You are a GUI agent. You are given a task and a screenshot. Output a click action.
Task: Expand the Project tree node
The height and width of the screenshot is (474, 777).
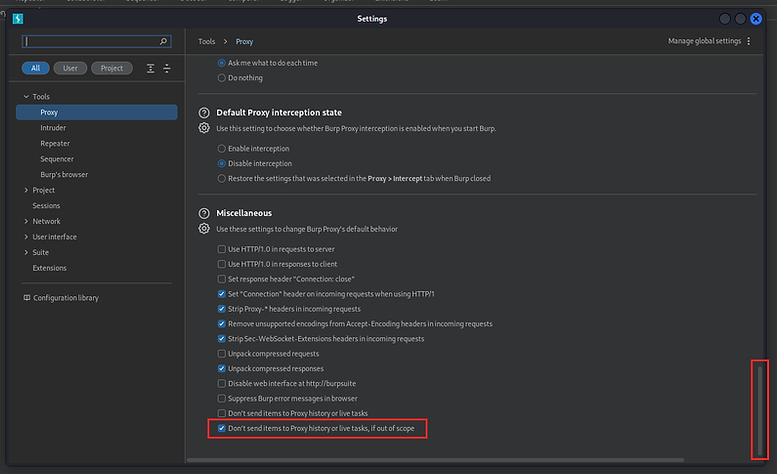coord(26,190)
